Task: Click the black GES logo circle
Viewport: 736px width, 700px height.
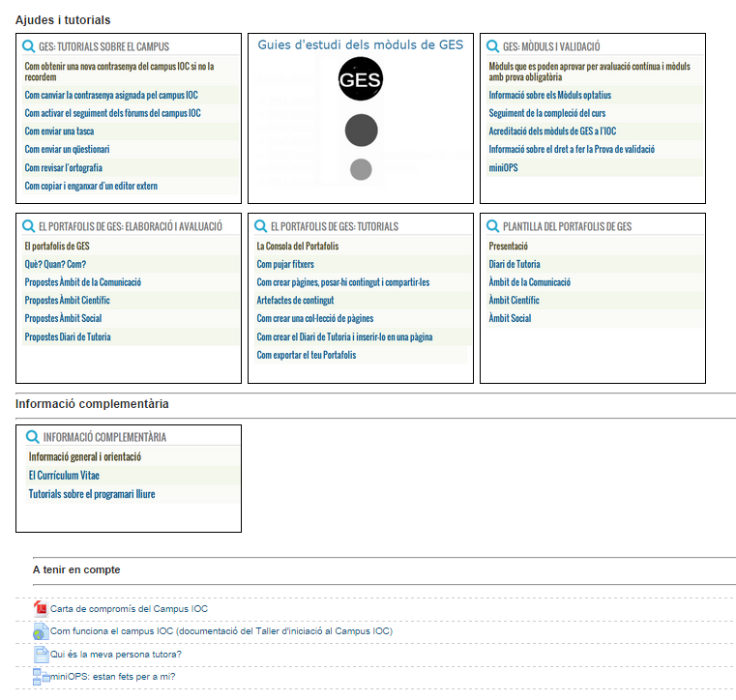Action: click(x=361, y=79)
